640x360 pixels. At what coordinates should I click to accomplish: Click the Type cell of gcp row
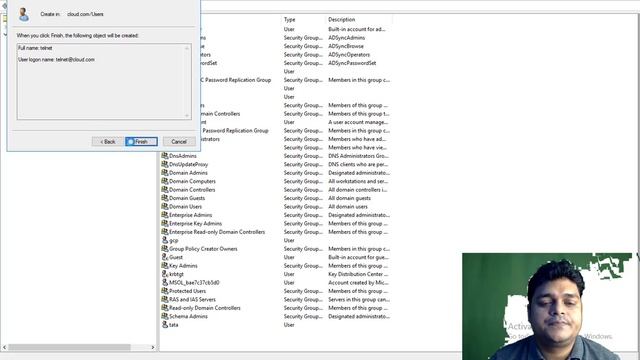click(x=289, y=240)
